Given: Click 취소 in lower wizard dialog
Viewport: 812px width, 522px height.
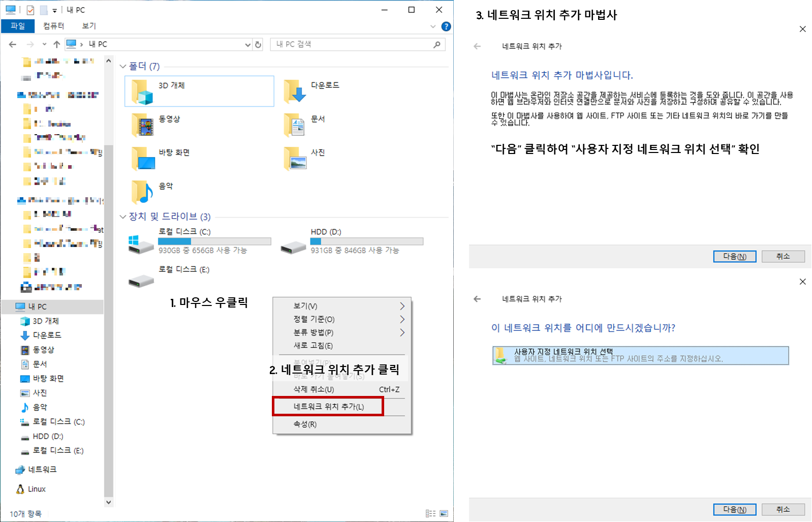Looking at the screenshot, I should (x=783, y=509).
